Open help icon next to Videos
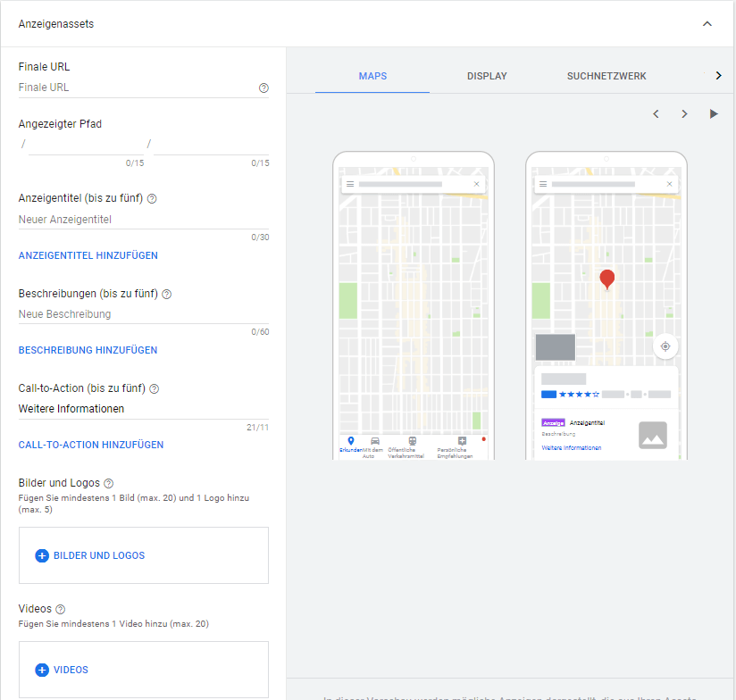The width and height of the screenshot is (736, 700). click(x=61, y=609)
